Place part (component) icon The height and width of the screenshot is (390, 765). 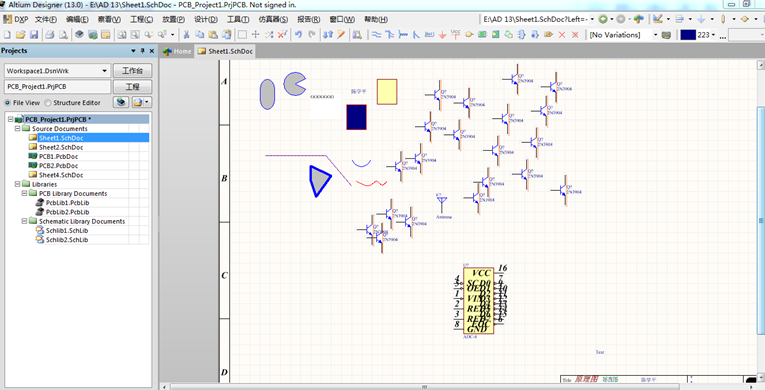469,35
